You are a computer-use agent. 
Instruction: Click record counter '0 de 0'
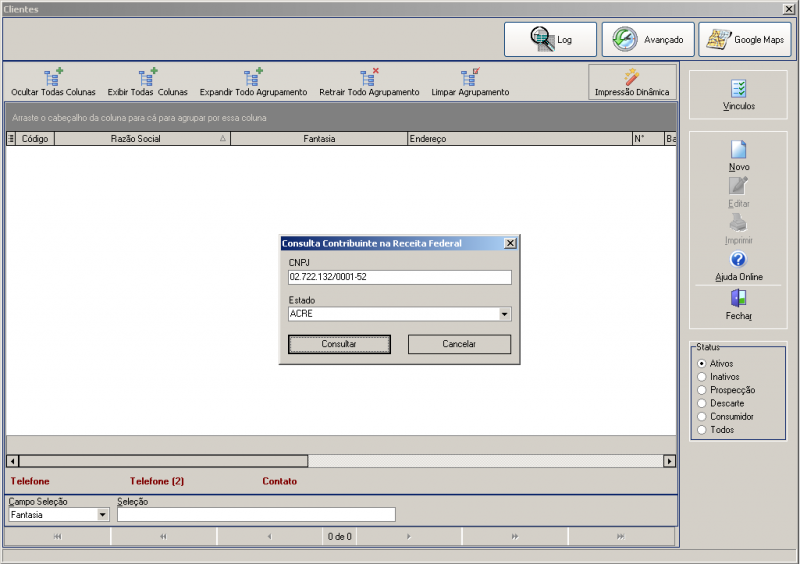pos(339,536)
